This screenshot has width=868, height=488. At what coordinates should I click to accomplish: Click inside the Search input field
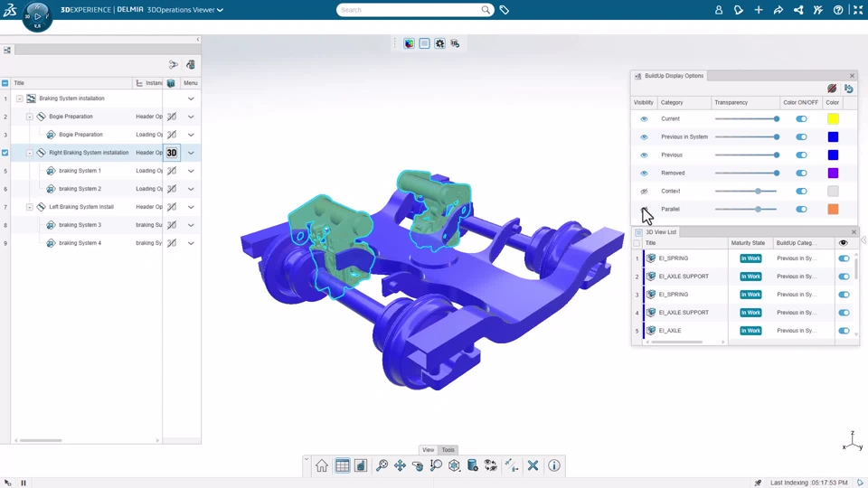[x=409, y=10]
